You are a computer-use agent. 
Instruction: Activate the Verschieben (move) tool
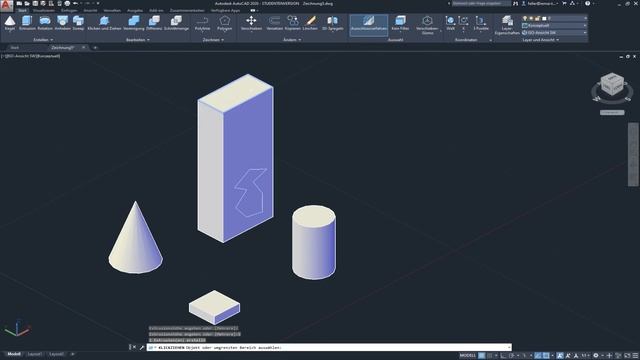[x=251, y=23]
